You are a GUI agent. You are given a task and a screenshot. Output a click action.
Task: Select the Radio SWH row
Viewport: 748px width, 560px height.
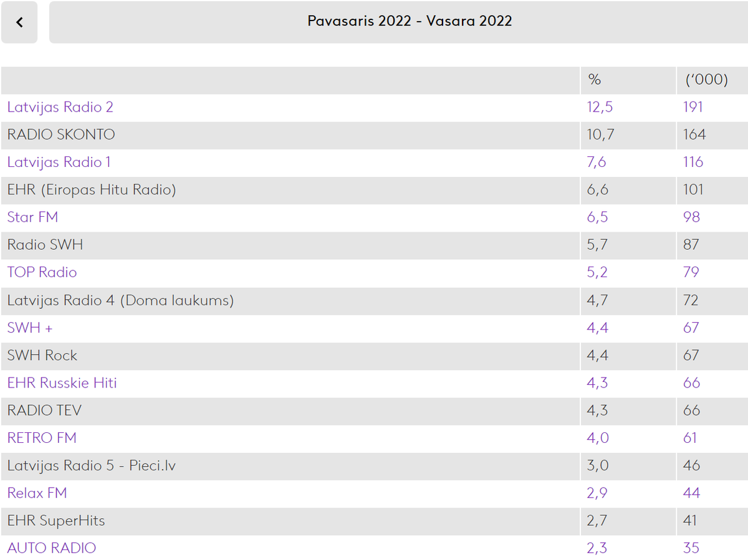click(x=374, y=245)
